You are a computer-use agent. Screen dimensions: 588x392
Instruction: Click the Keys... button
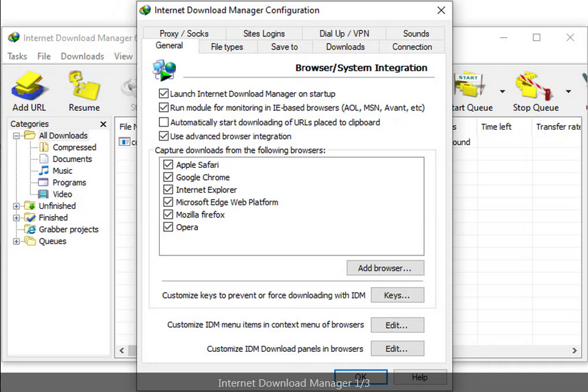[397, 295]
